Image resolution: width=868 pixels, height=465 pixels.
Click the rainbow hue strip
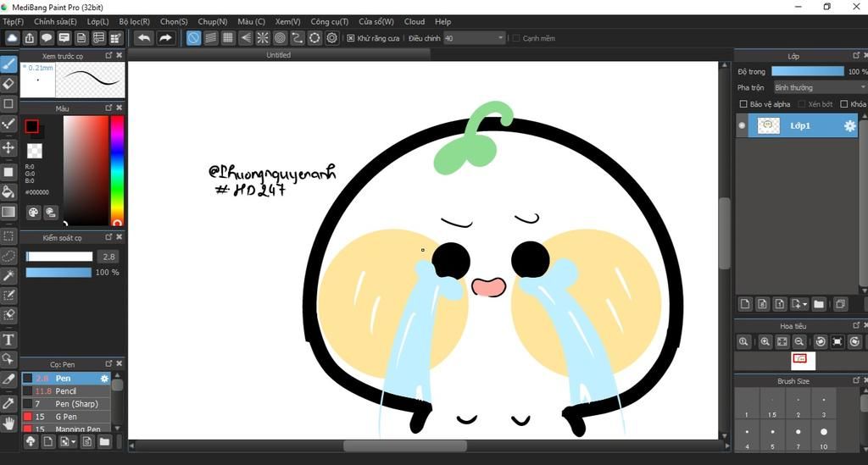[x=117, y=170]
